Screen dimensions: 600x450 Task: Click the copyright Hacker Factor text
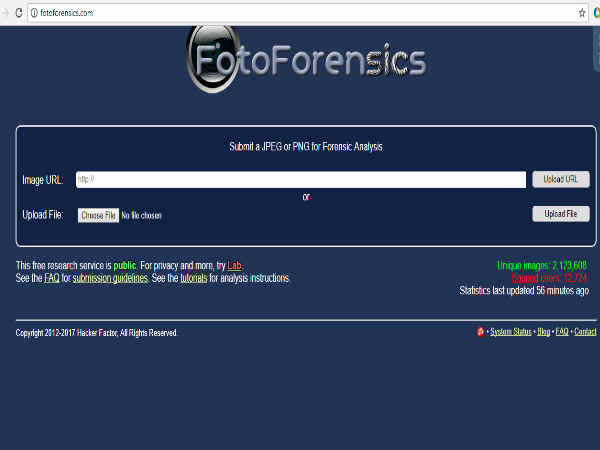pos(96,333)
